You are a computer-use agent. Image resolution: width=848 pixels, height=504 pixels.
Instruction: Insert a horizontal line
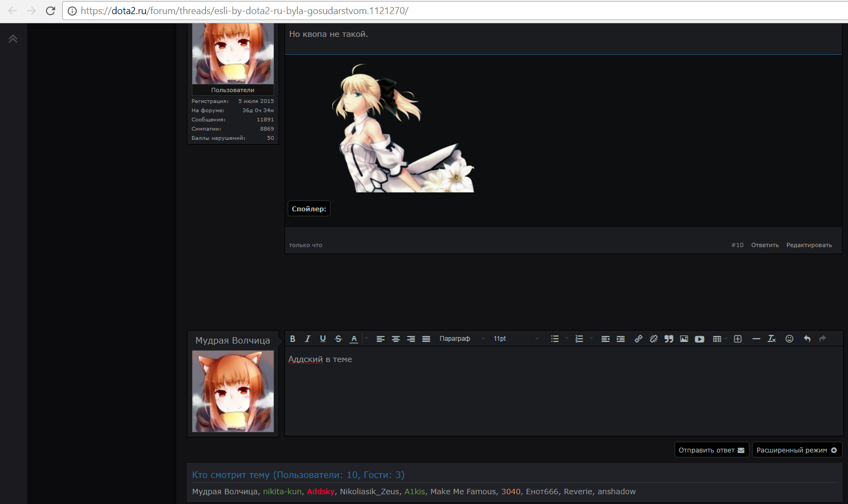tap(756, 338)
